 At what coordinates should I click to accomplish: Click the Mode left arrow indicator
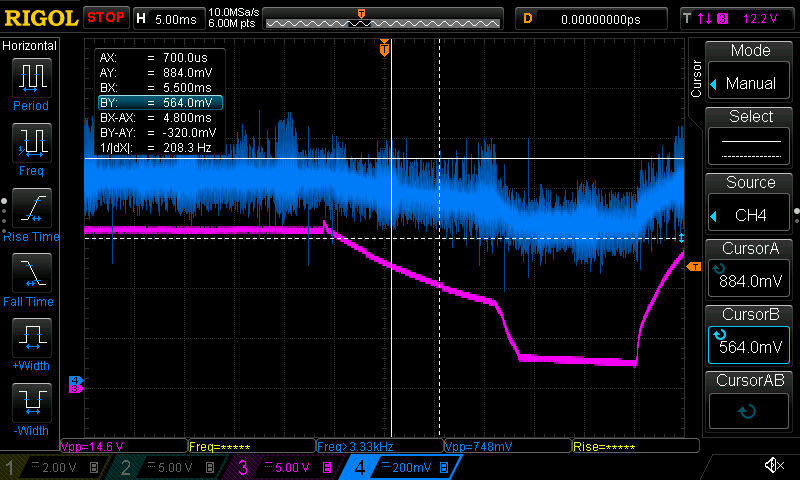[x=714, y=84]
